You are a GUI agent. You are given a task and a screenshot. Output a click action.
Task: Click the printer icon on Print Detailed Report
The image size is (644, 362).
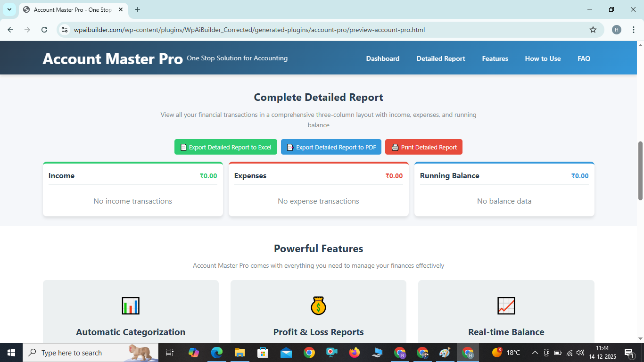[x=395, y=147]
